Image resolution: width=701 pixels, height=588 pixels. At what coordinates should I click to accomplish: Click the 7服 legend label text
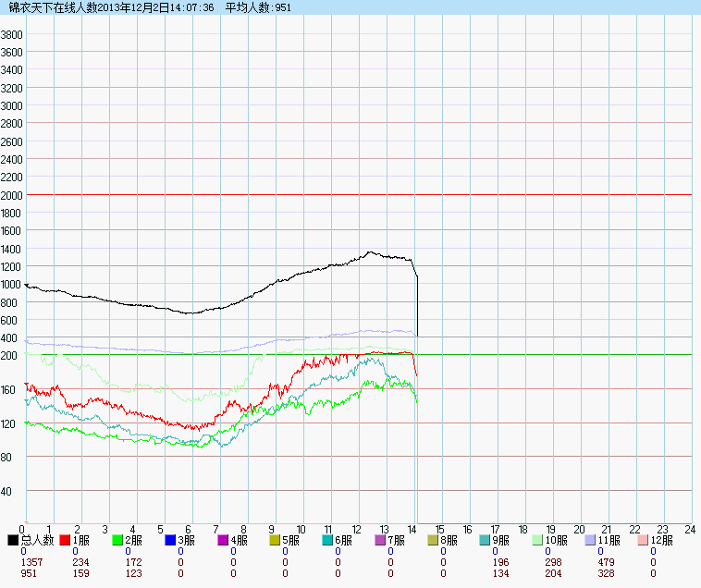tap(398, 540)
